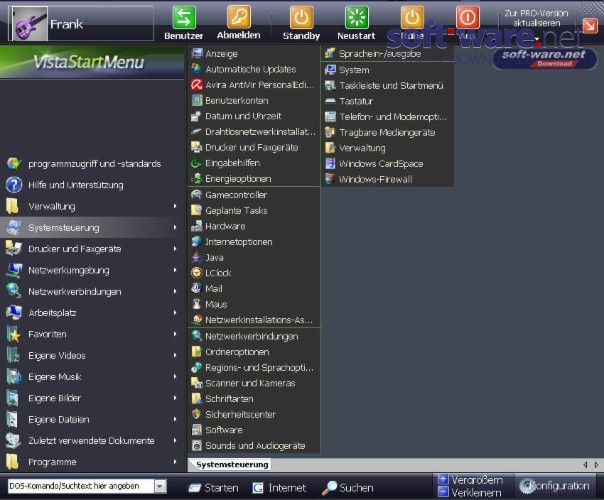Open Frank's guitar user picture
This screenshot has height=500, width=604.
click(30, 24)
